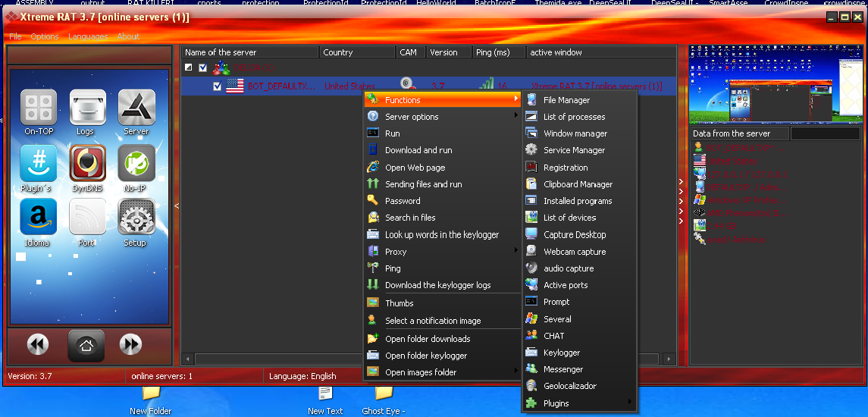Click the home button in side panel
The width and height of the screenshot is (868, 417).
(x=86, y=346)
